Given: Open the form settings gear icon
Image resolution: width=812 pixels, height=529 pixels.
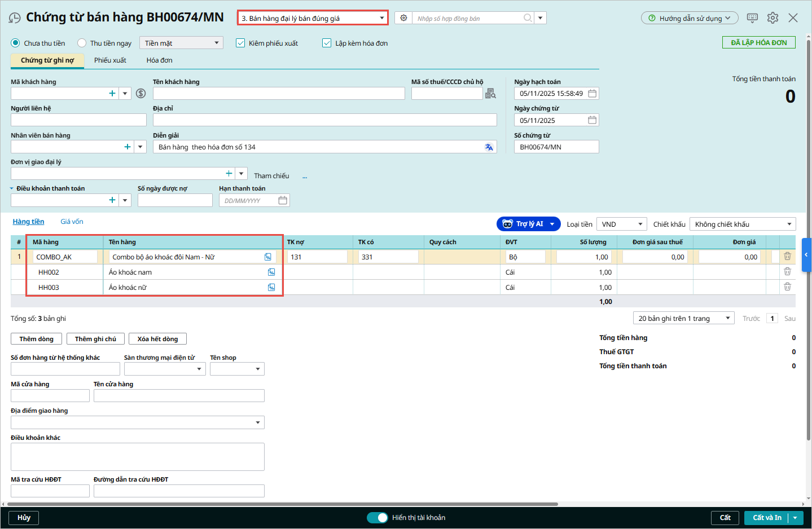Looking at the screenshot, I should tap(773, 18).
